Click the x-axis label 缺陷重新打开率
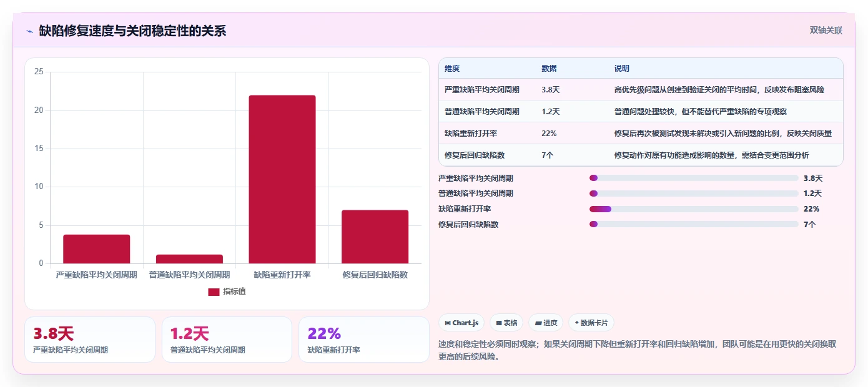The height and width of the screenshot is (387, 868). (282, 275)
